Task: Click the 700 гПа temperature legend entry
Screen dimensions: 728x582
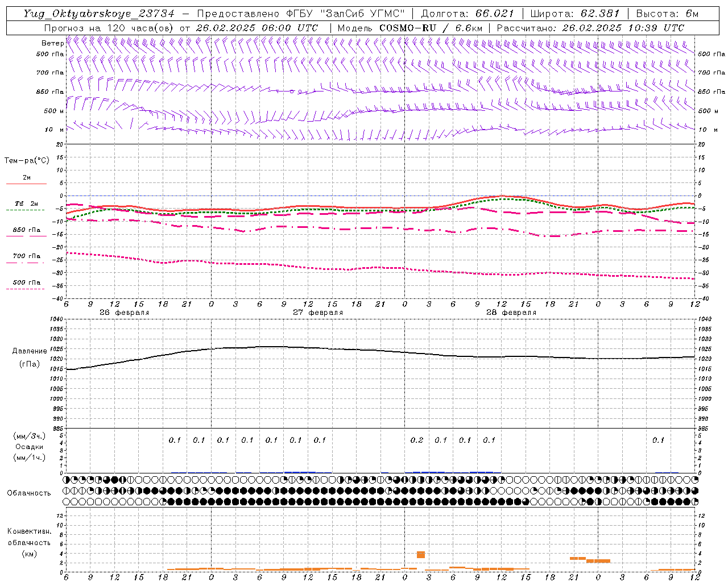Action: click(27, 256)
